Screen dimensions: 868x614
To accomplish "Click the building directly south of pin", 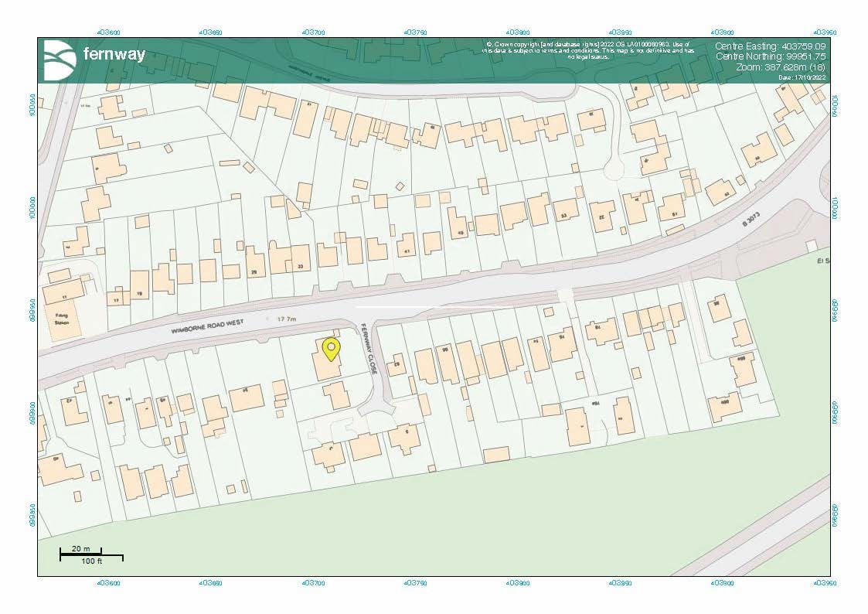I will [335, 395].
